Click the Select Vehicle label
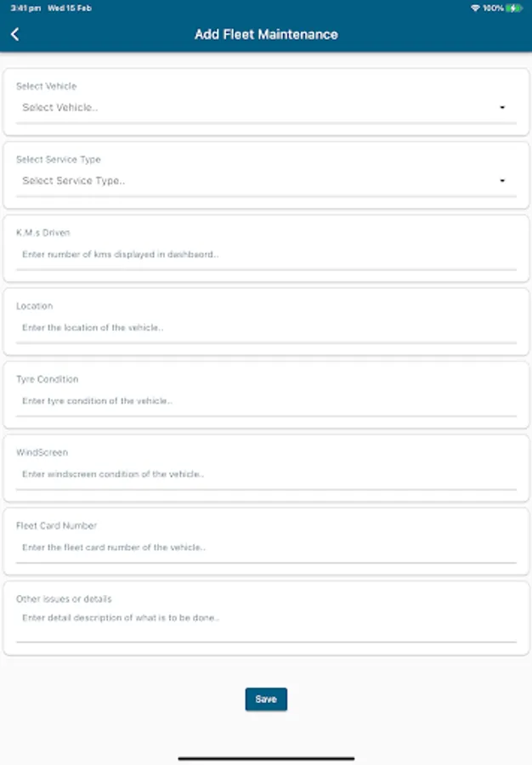 coord(46,86)
